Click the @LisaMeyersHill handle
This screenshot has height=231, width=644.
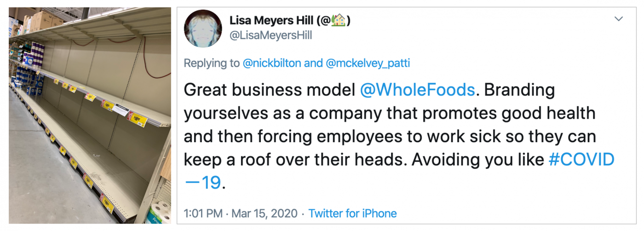270,35
